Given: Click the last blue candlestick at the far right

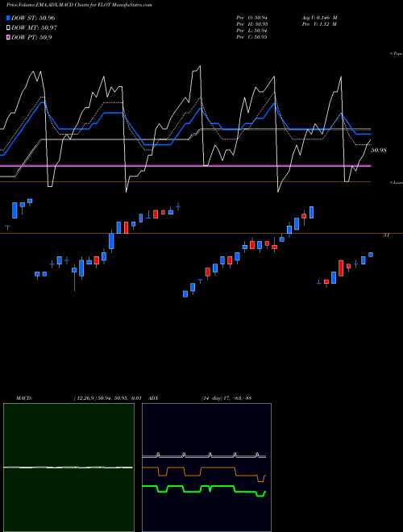Looking at the screenshot, I should [x=371, y=255].
